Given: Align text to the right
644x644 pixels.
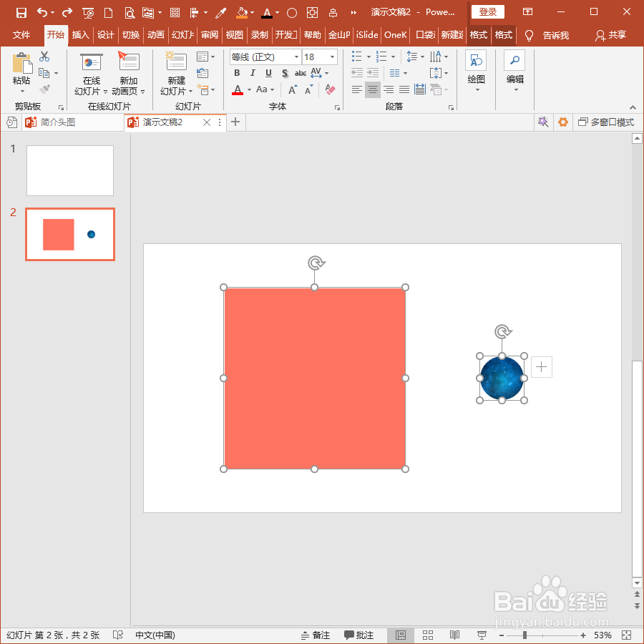Looking at the screenshot, I should tap(389, 89).
